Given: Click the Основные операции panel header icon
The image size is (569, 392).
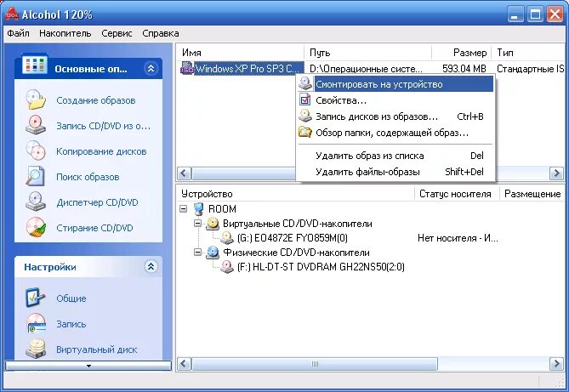Looking at the screenshot, I should [x=35, y=65].
